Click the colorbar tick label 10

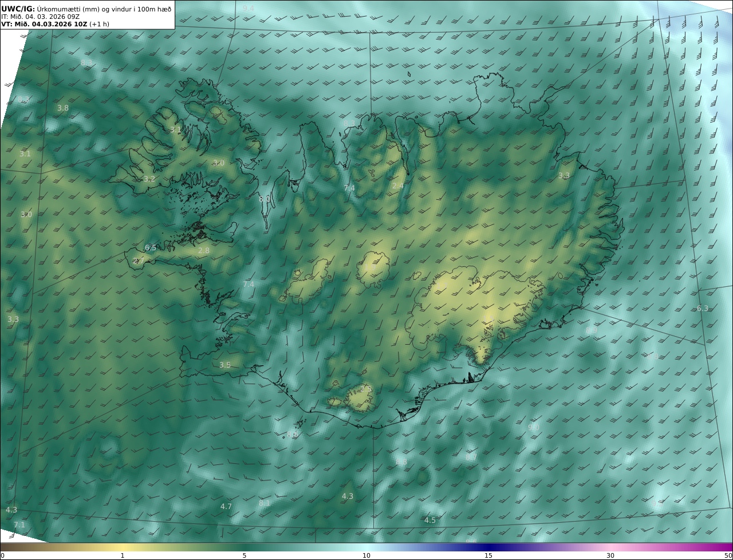tap(366, 555)
